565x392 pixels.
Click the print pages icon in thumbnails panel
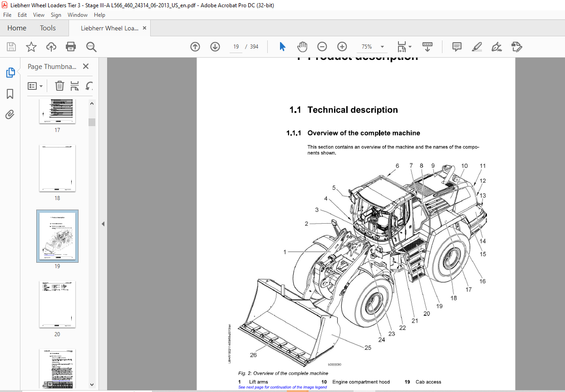coord(75,86)
